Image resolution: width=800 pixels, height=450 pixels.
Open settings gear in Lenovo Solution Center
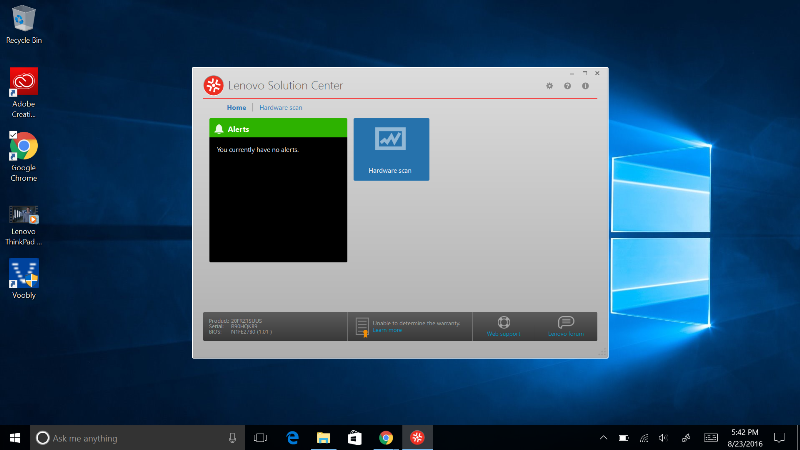pyautogui.click(x=549, y=86)
